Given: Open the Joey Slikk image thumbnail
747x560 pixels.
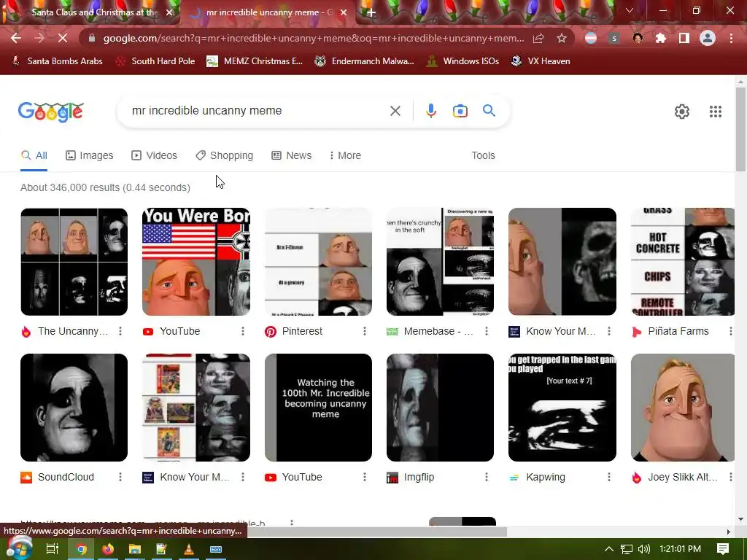Looking at the screenshot, I should pyautogui.click(x=683, y=407).
